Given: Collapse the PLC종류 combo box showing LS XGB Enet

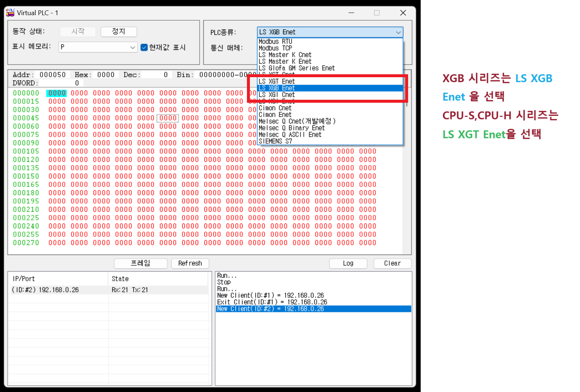Looking at the screenshot, I should [x=330, y=32].
